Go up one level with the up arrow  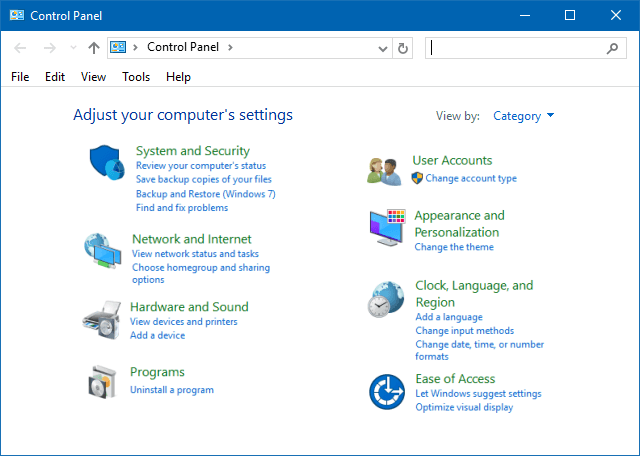(x=94, y=48)
